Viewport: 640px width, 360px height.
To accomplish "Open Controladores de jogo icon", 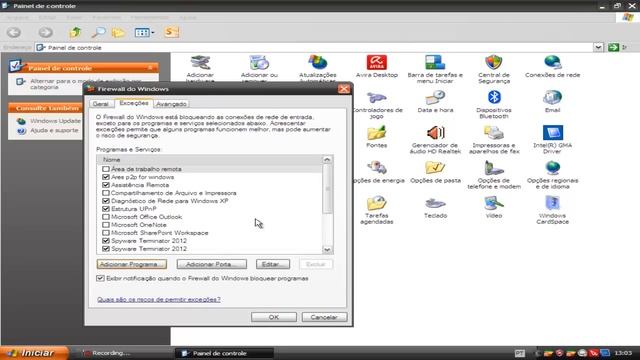I will coord(378,104).
